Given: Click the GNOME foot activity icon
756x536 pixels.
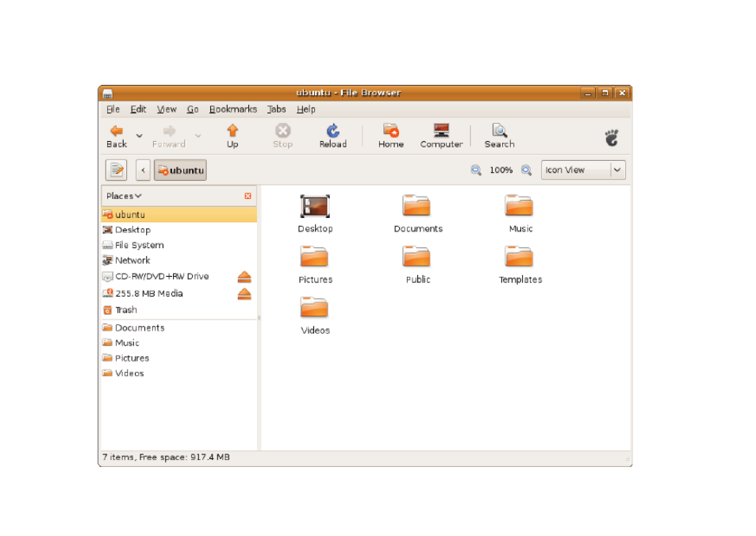Looking at the screenshot, I should click(612, 138).
